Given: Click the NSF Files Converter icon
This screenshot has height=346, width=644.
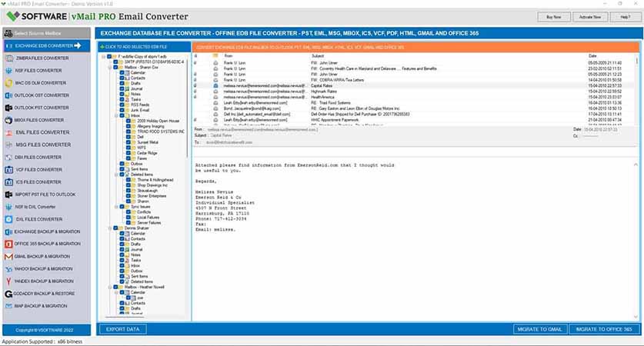Looking at the screenshot, I should (8, 71).
